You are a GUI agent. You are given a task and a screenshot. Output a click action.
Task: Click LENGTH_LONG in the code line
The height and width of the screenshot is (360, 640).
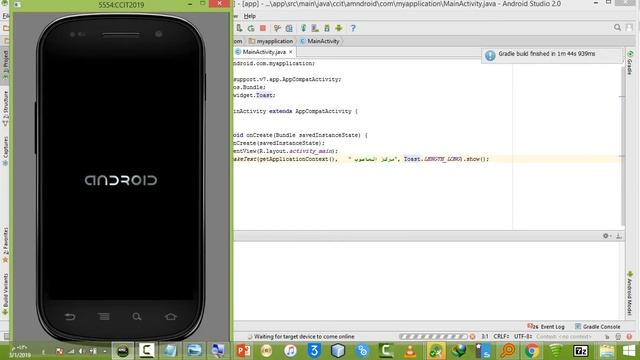(x=443, y=159)
